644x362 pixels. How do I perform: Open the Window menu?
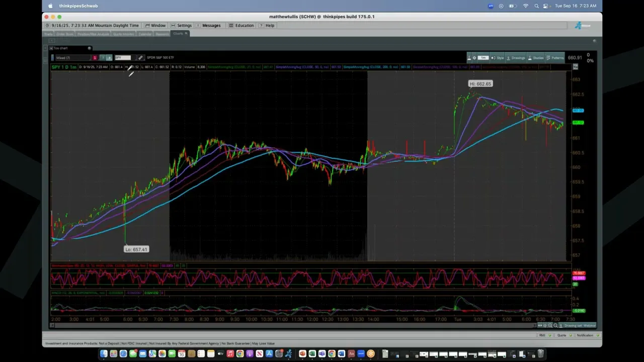click(x=155, y=25)
